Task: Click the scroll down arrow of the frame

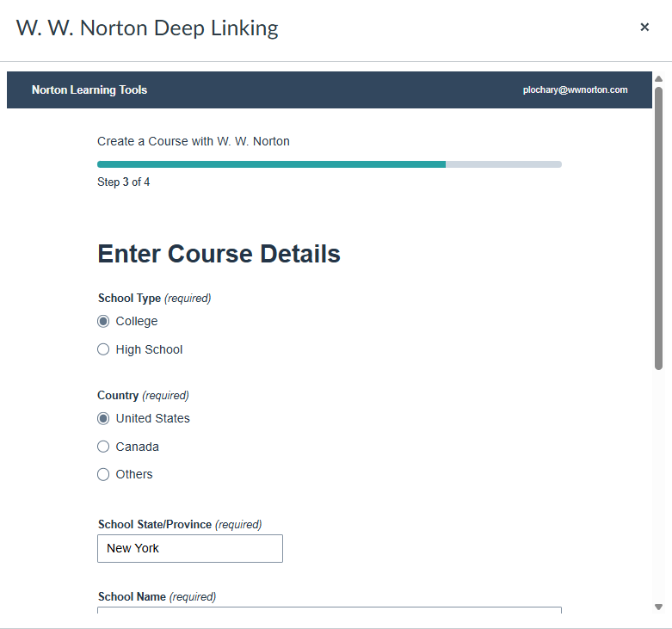Action: click(659, 607)
